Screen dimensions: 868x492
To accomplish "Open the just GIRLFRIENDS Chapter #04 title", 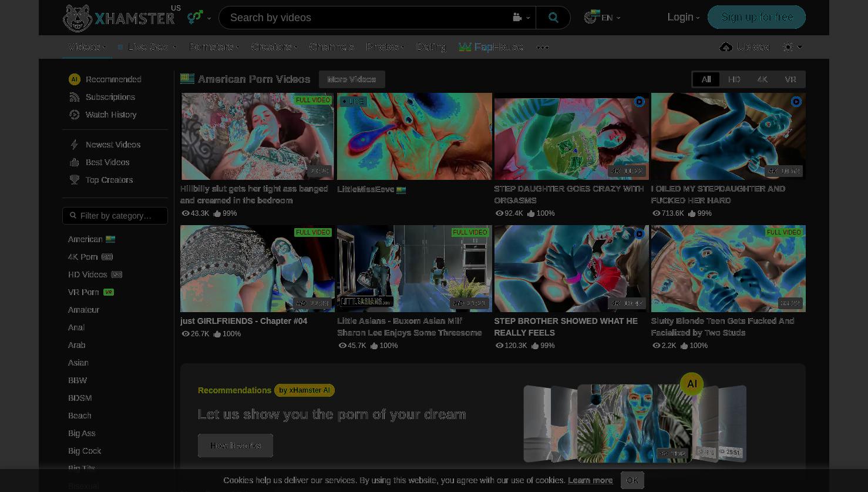I will click(244, 321).
